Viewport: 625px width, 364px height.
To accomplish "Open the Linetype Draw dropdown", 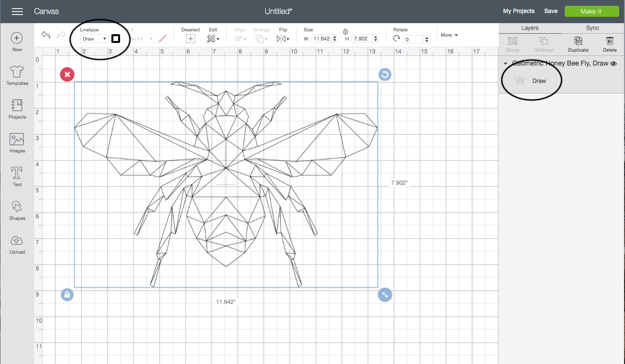I will 94,39.
